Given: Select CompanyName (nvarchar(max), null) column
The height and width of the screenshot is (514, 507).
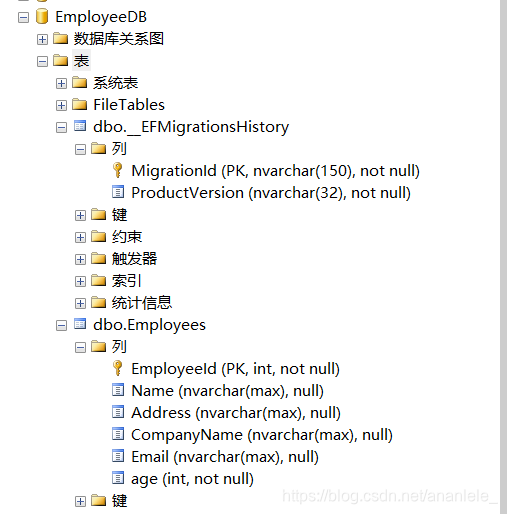Looking at the screenshot, I should pyautogui.click(x=262, y=435).
